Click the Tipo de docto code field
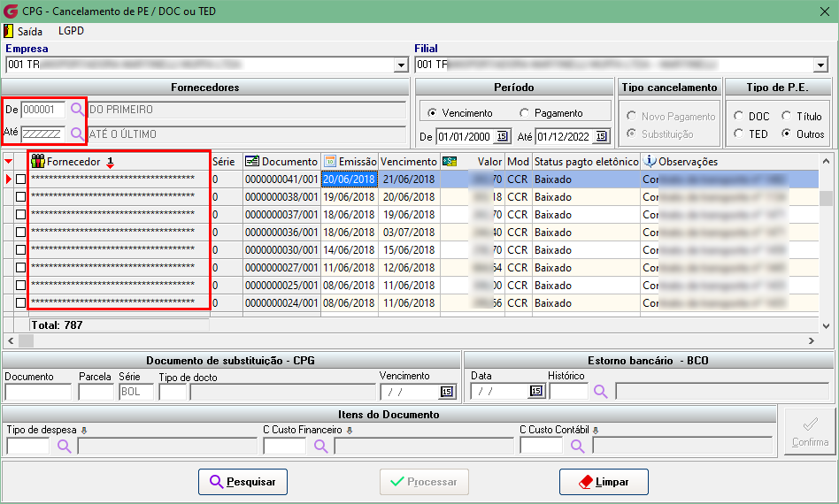This screenshot has width=839, height=504. click(173, 392)
